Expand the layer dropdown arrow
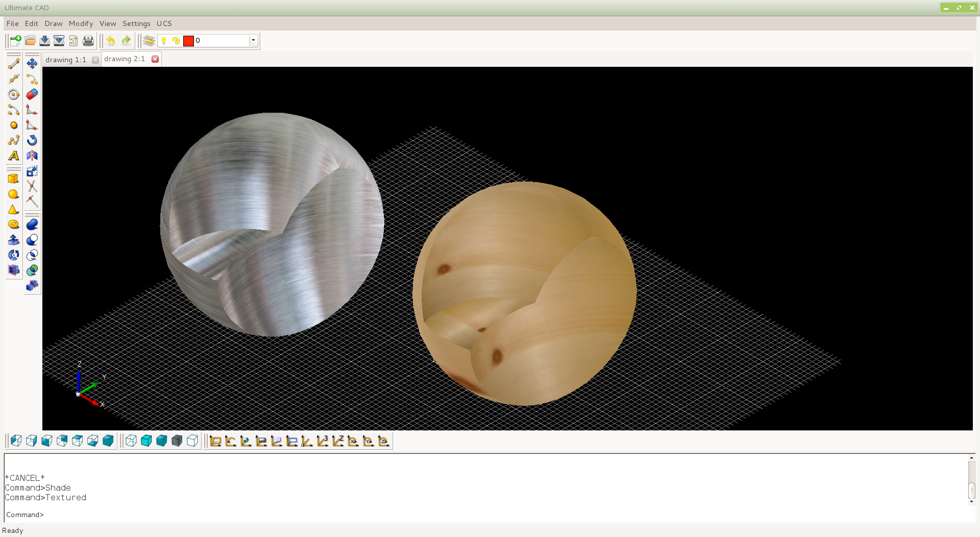980x537 pixels. [253, 41]
